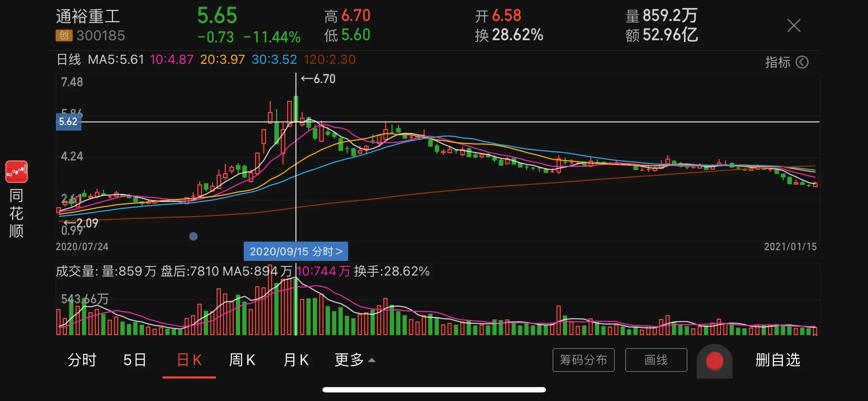The image size is (868, 401).
Task: Open 指标 indicator panel arrow
Action: tap(802, 62)
